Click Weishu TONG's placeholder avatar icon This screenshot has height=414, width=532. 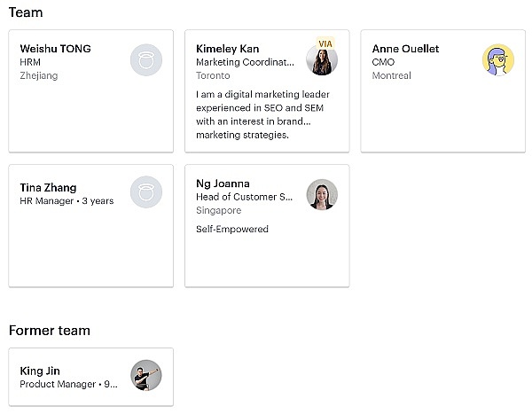click(146, 59)
